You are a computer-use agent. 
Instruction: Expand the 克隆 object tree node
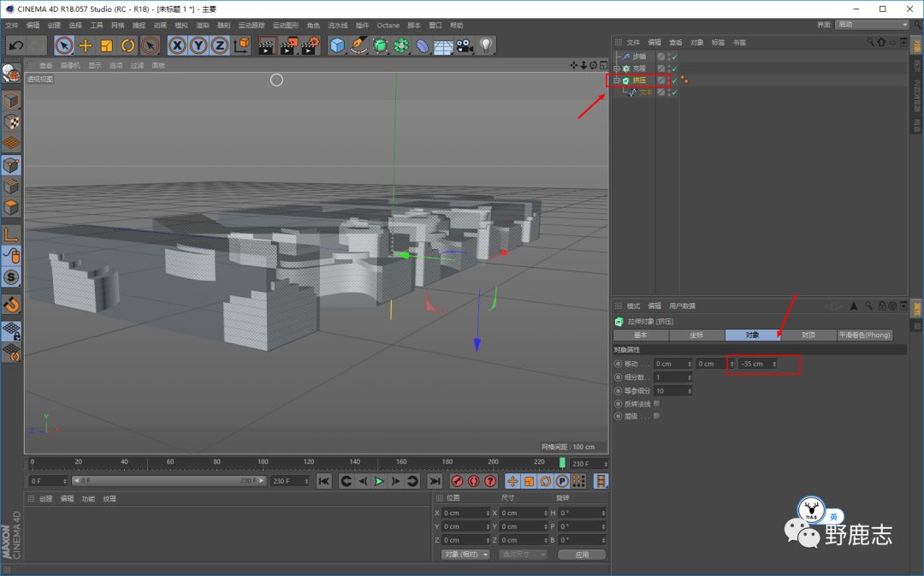pos(617,68)
